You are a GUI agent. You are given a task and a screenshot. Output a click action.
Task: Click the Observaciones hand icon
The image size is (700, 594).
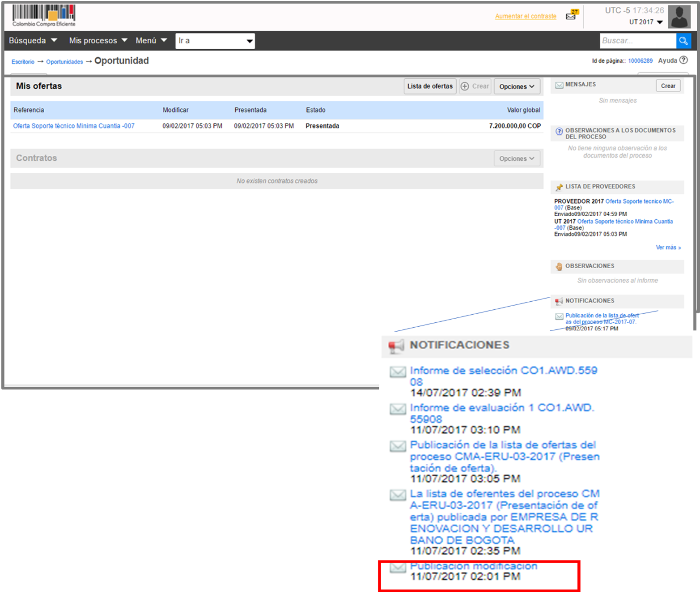point(559,266)
